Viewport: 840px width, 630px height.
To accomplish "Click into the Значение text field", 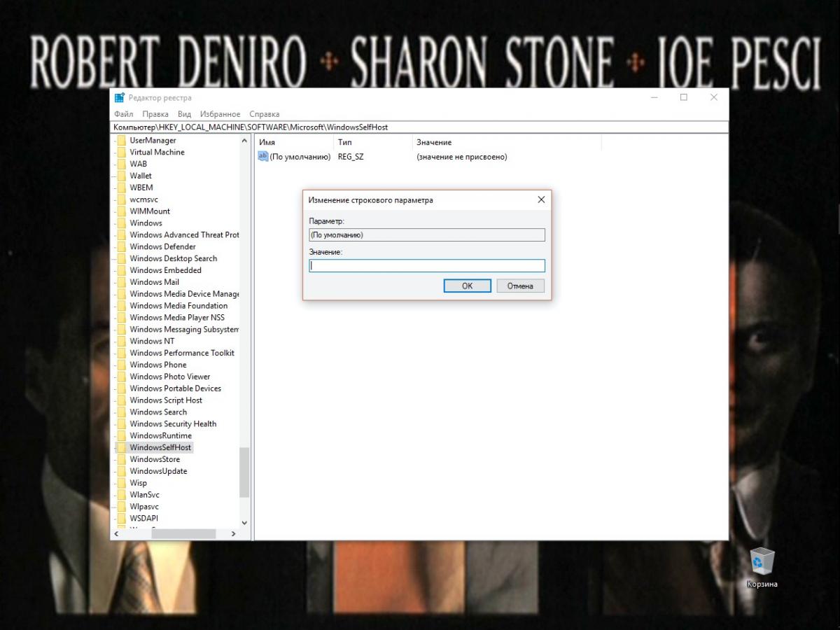I will pos(427,266).
